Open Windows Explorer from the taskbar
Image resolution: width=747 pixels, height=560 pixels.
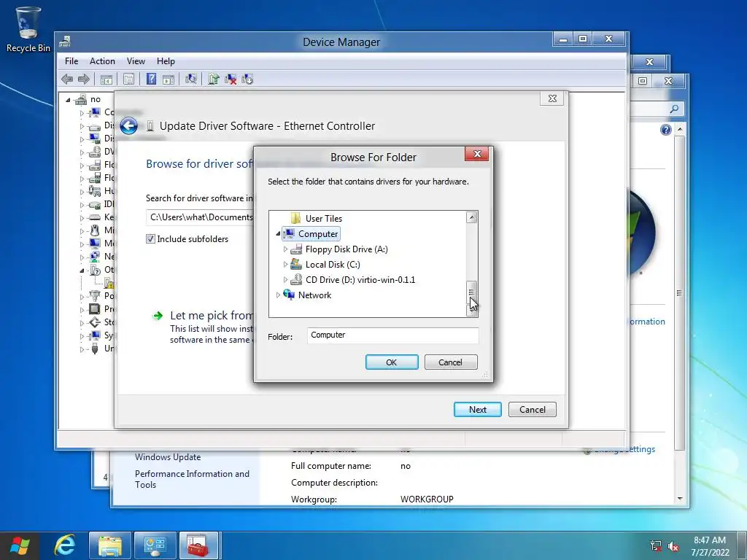(109, 545)
